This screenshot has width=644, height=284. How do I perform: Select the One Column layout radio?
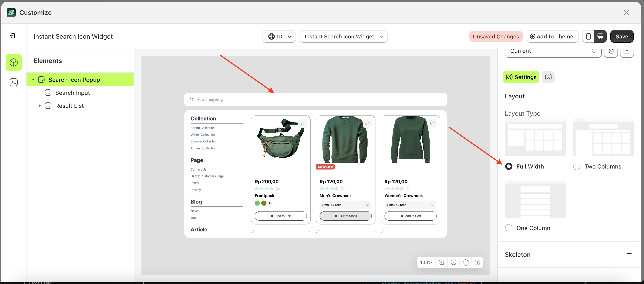click(x=509, y=228)
